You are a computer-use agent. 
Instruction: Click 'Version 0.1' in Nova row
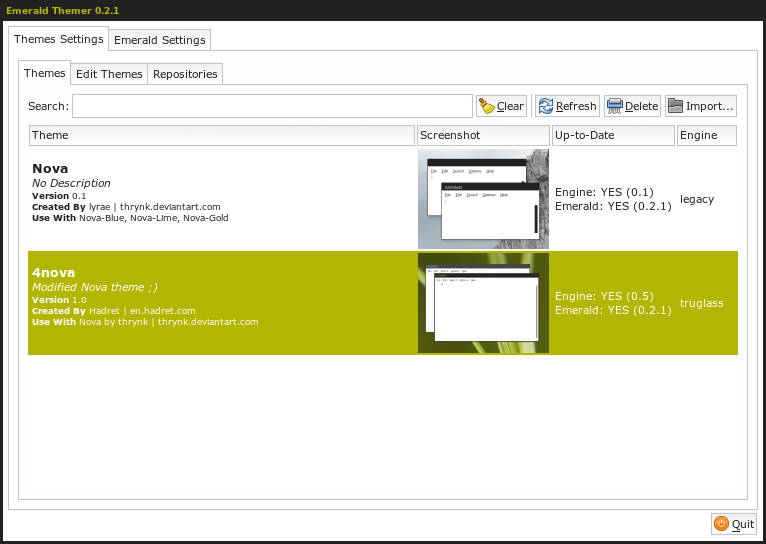[x=59, y=196]
